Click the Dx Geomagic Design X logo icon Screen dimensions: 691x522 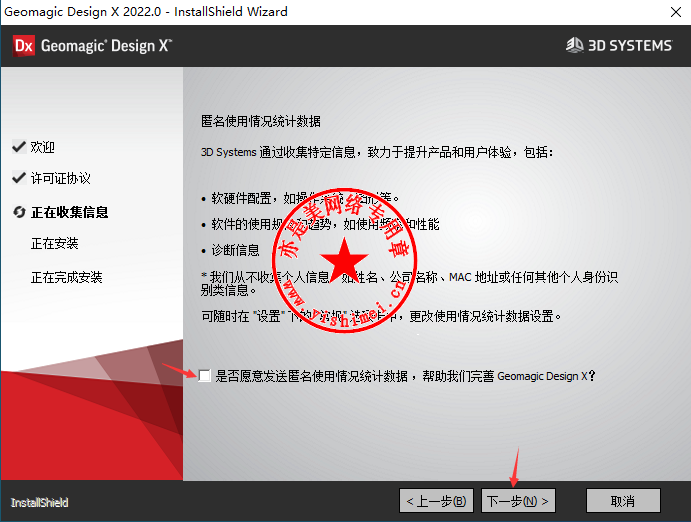[24, 46]
